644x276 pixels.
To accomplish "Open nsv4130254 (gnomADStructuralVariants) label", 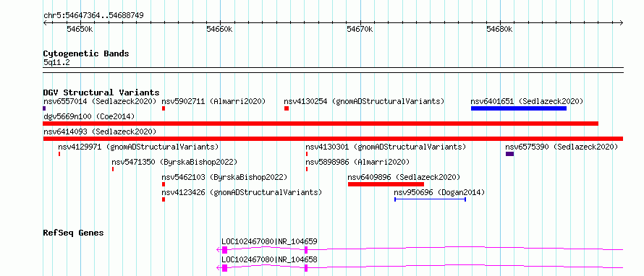I will [364, 101].
